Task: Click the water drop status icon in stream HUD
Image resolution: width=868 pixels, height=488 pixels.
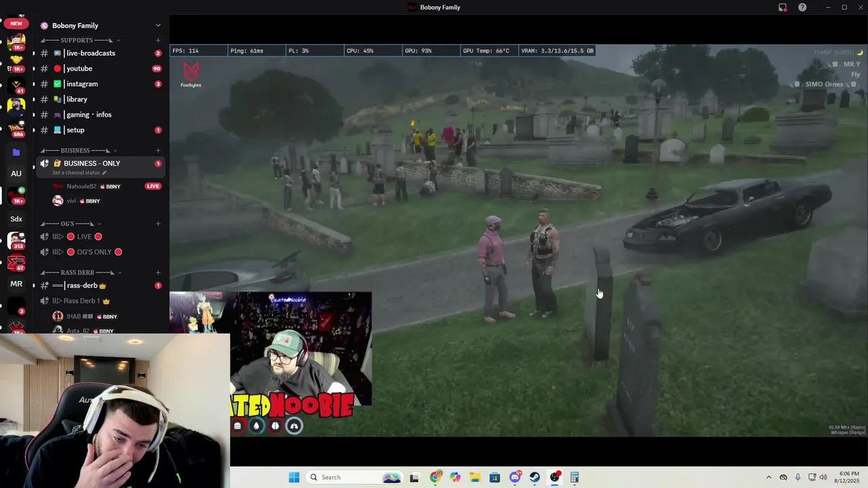Action: click(256, 426)
